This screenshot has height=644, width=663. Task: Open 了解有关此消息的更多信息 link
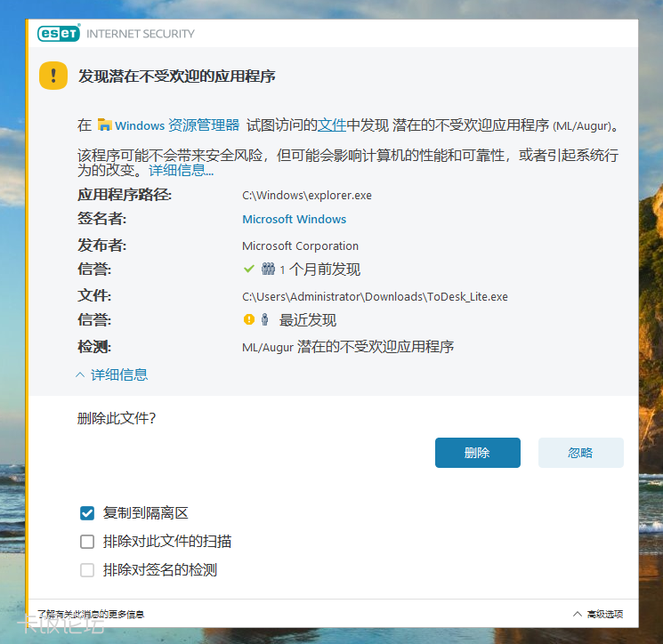click(91, 614)
